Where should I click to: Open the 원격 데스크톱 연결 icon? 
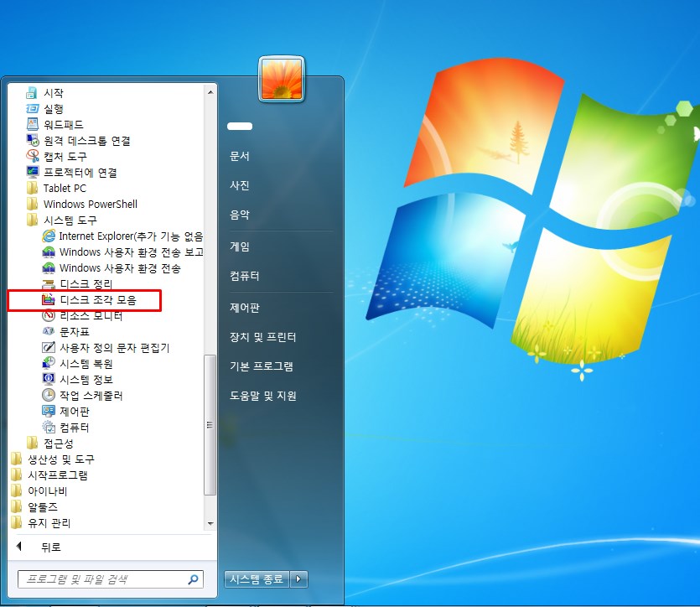coord(32,141)
